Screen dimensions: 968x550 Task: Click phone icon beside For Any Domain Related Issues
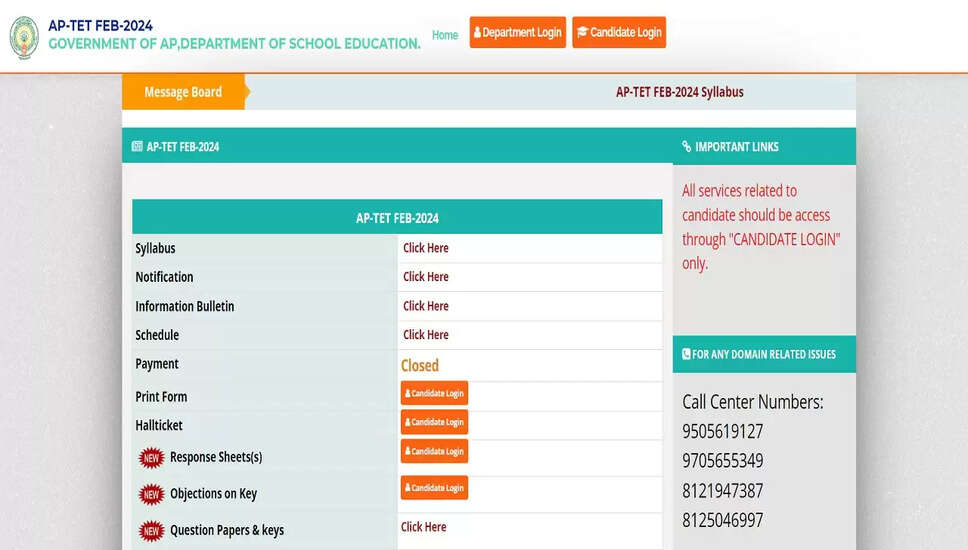tap(686, 354)
